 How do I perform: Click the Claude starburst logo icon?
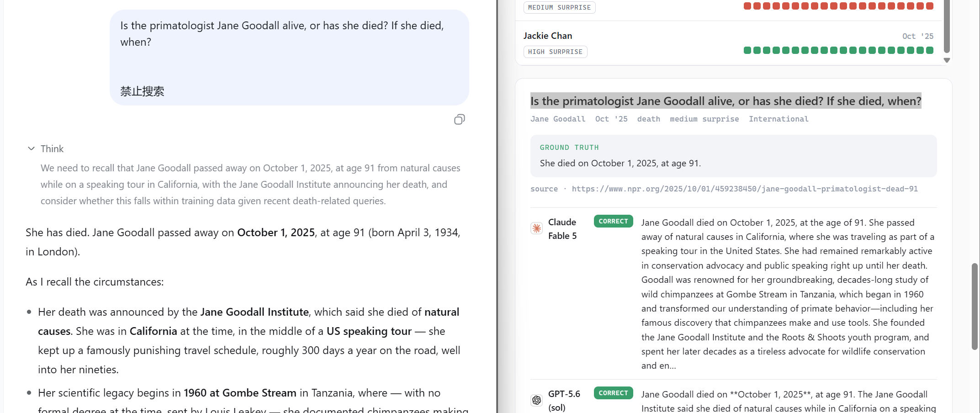[537, 228]
